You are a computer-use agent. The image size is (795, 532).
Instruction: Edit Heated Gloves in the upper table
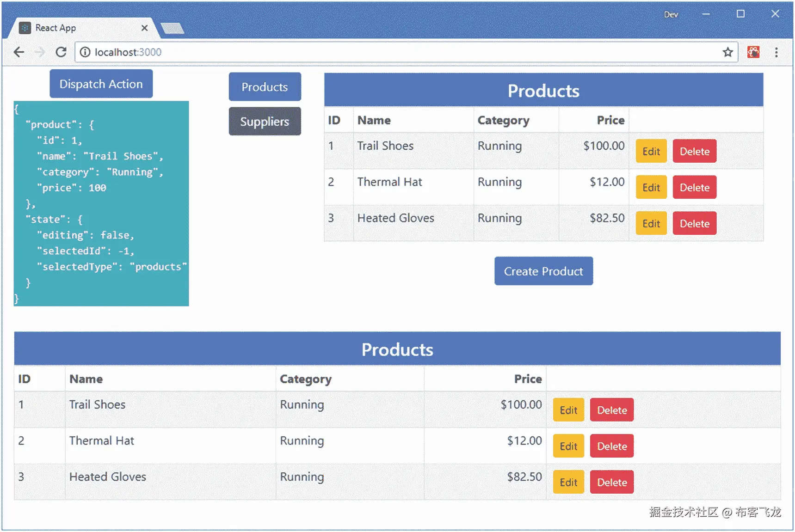[x=651, y=223]
